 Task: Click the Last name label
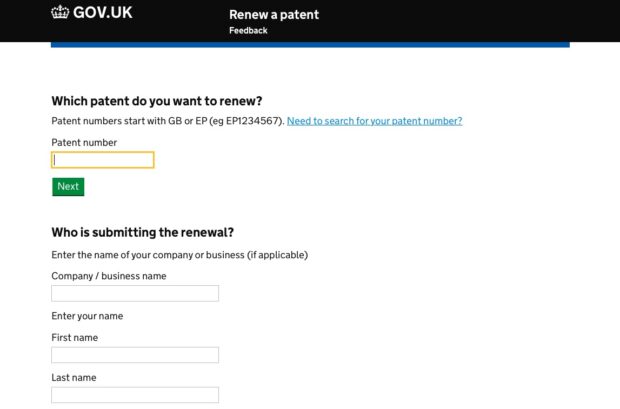pyautogui.click(x=74, y=378)
